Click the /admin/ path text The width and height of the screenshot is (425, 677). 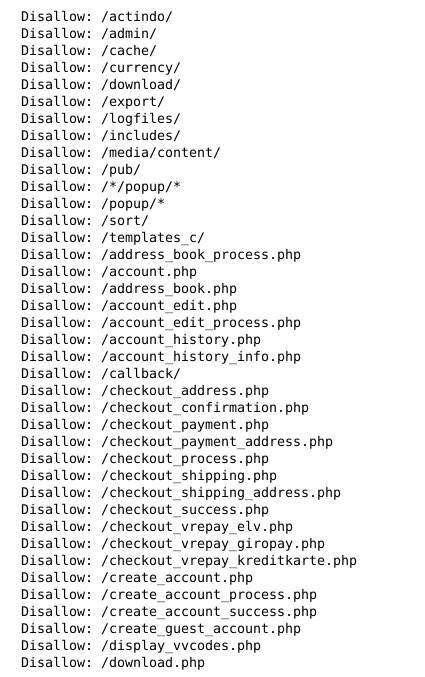point(129,34)
